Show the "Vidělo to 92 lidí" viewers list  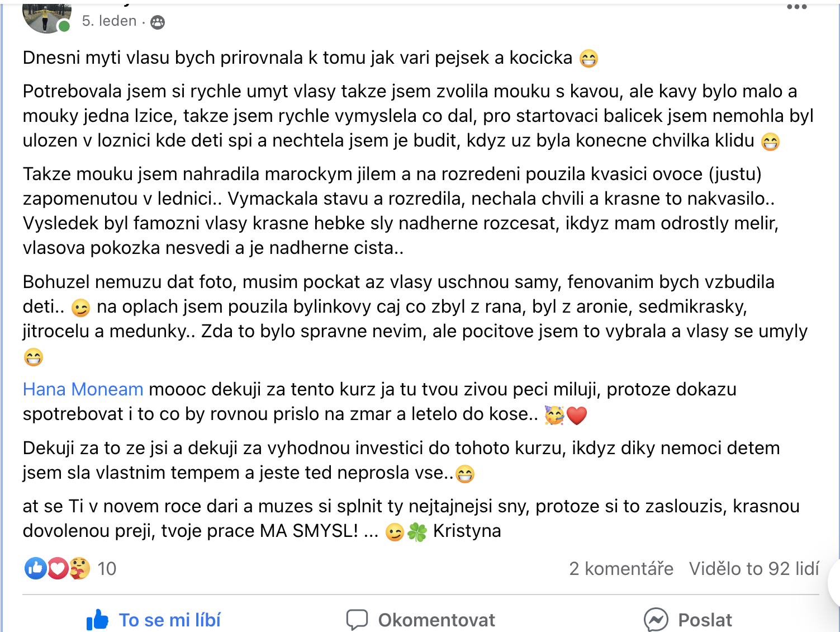click(754, 569)
